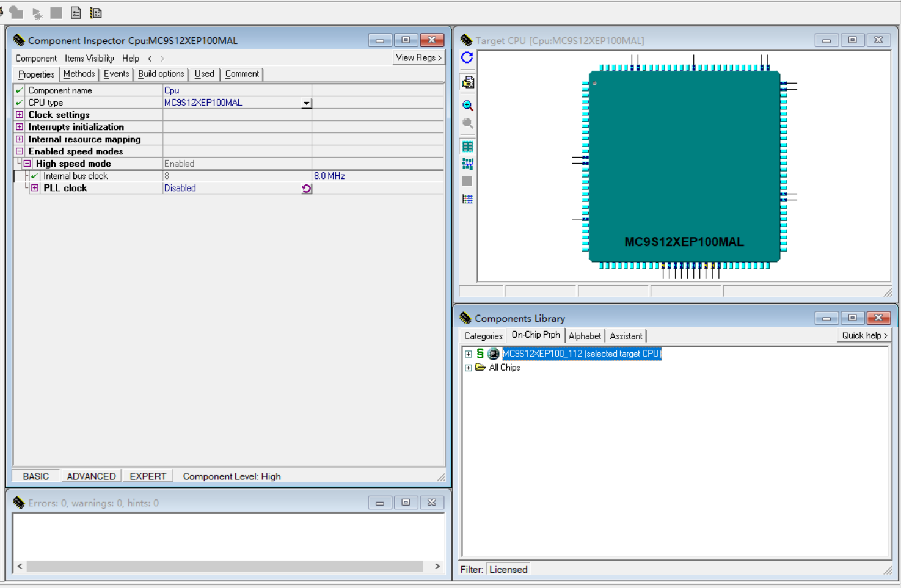Click the Internal bus clock value field

point(237,176)
